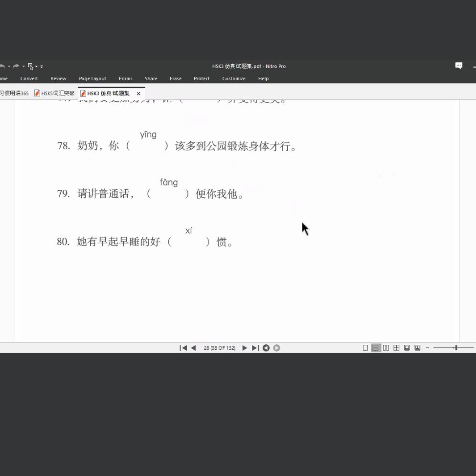Go to previous view
Image resolution: width=476 pixels, height=476 pixels.
pos(266,348)
